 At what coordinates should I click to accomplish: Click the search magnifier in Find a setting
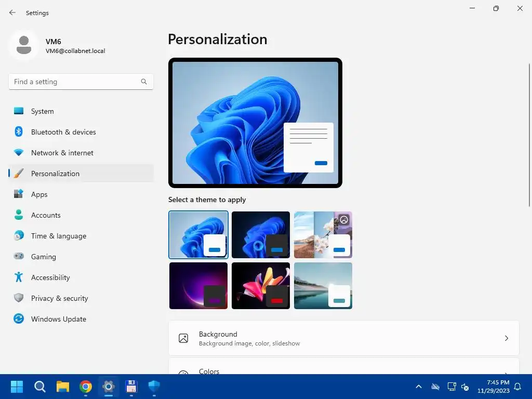click(x=144, y=82)
